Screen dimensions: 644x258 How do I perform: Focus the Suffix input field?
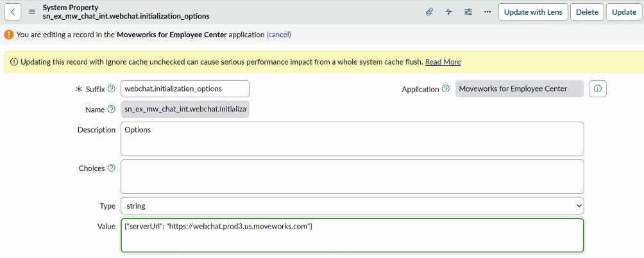[x=185, y=88]
